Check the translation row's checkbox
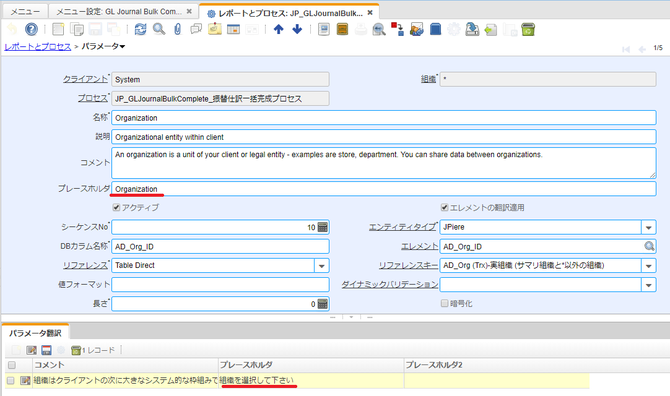 tap(11, 380)
